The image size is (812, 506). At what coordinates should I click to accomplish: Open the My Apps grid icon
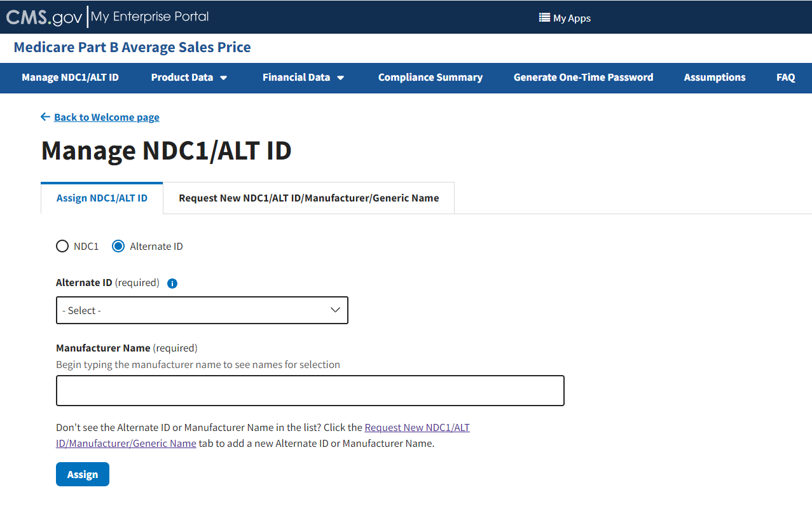(x=544, y=18)
